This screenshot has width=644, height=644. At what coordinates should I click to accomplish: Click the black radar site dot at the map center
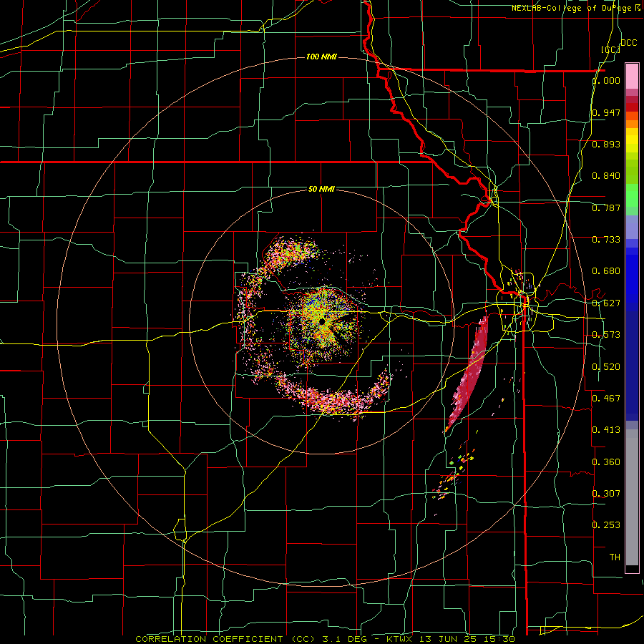coord(322,321)
